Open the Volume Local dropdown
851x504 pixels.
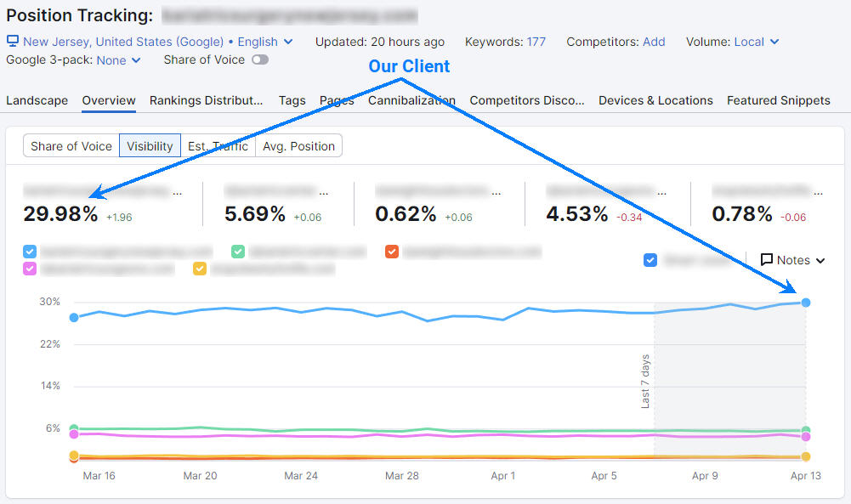pyautogui.click(x=755, y=41)
